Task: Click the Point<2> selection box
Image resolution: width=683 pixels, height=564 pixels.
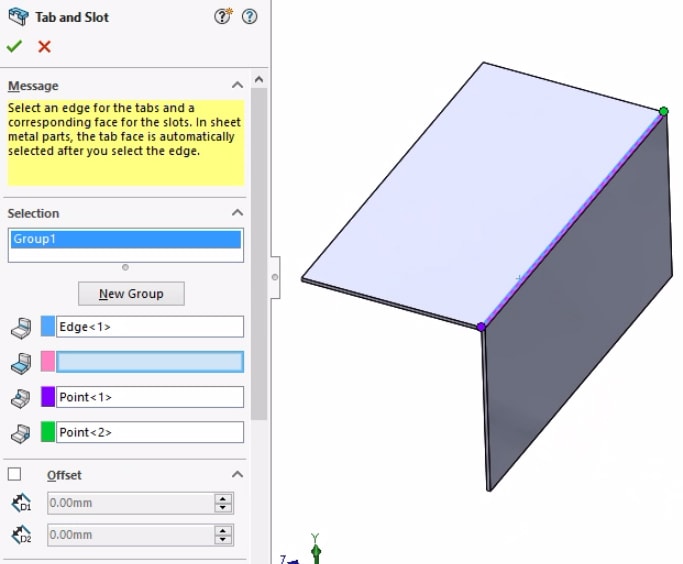Action: (x=150, y=432)
